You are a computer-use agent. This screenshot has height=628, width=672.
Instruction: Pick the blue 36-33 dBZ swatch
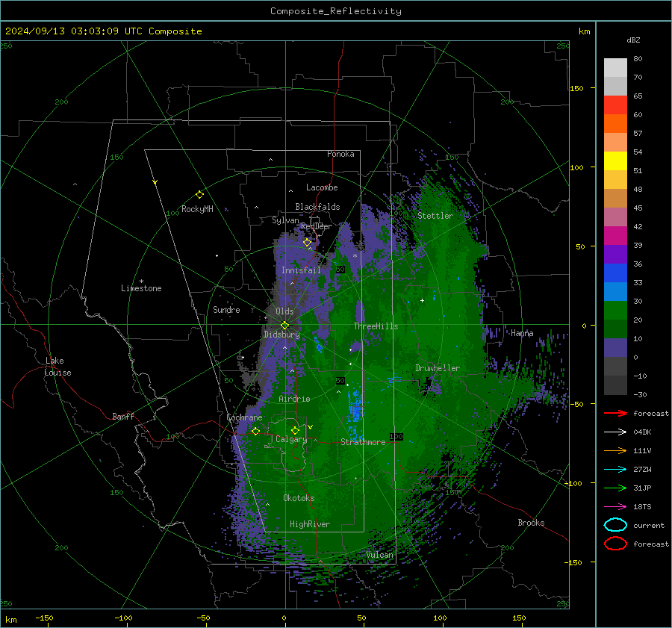(615, 273)
